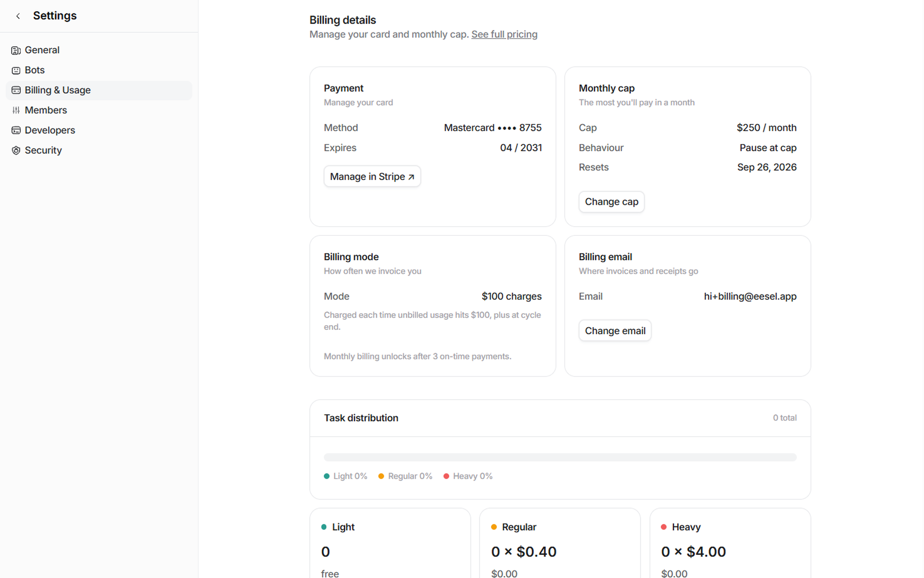Click the Manage in Stripe button

372,176
